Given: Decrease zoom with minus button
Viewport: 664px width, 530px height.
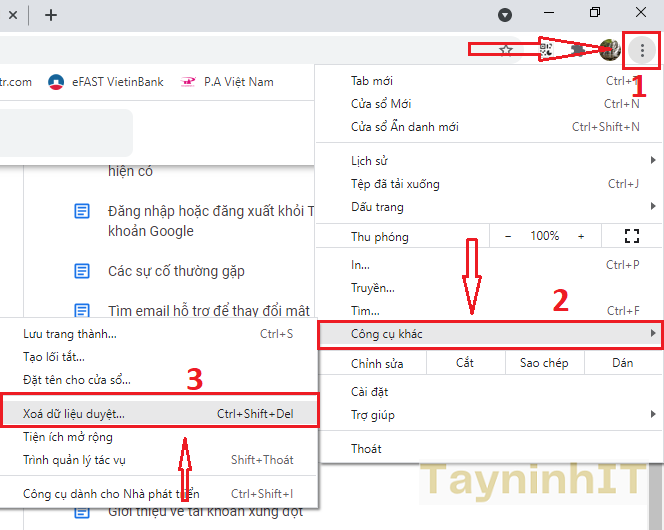Looking at the screenshot, I should [508, 236].
